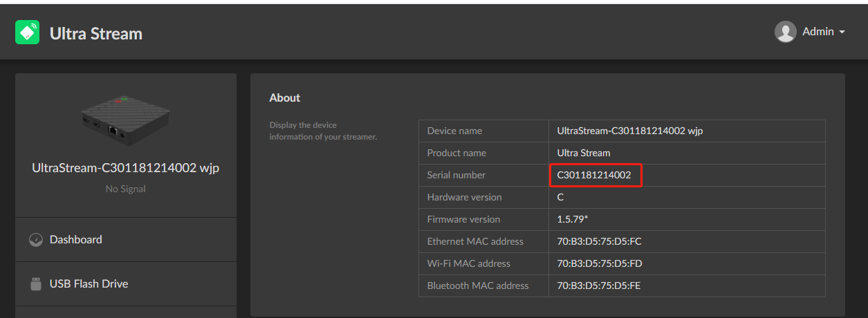Open the USB Flash Drive menu item
Screen dimensions: 868x318
pos(126,284)
